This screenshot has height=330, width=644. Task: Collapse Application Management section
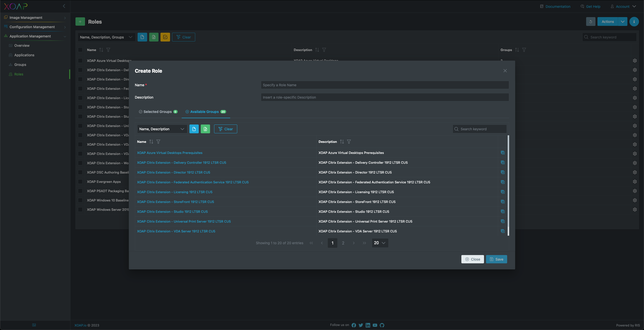point(35,36)
